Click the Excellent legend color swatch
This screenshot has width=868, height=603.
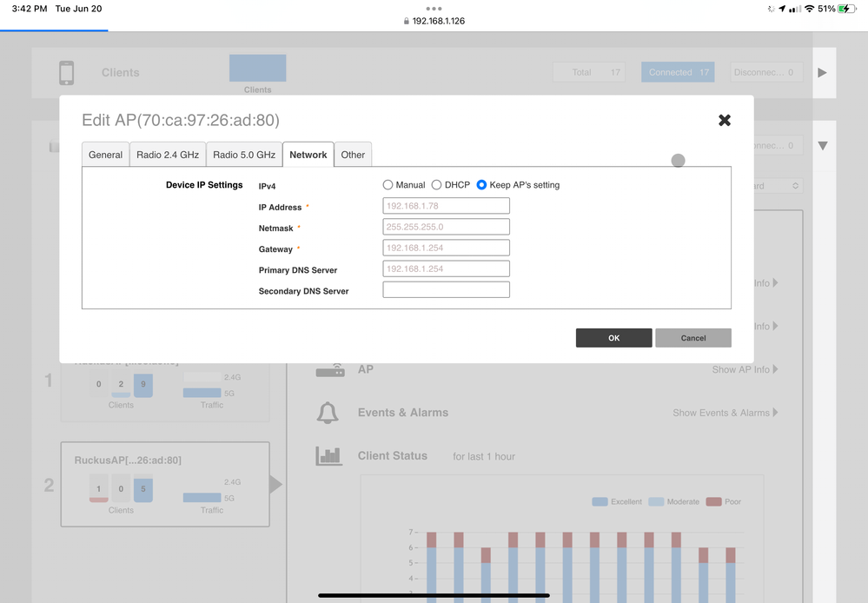click(599, 502)
